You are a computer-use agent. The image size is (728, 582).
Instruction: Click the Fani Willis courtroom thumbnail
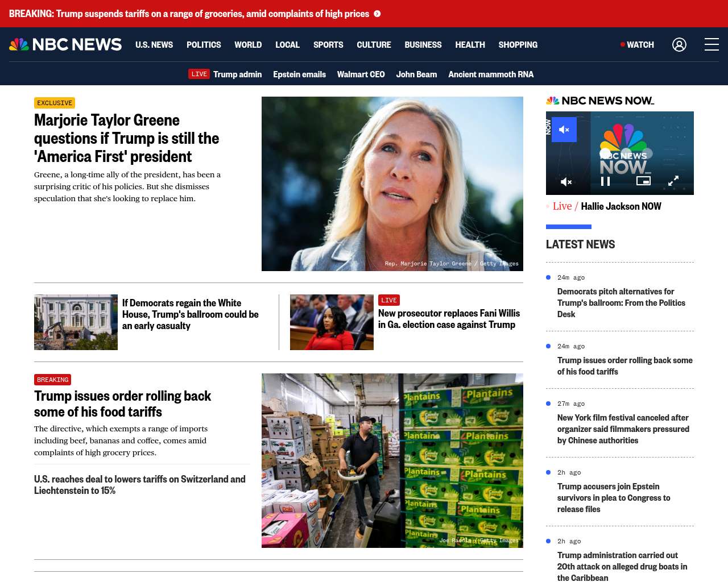[332, 322]
